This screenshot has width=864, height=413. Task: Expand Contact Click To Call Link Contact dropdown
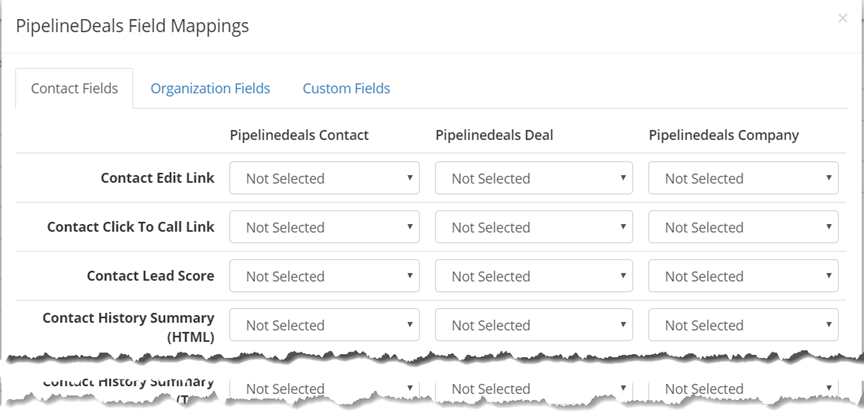coord(324,227)
